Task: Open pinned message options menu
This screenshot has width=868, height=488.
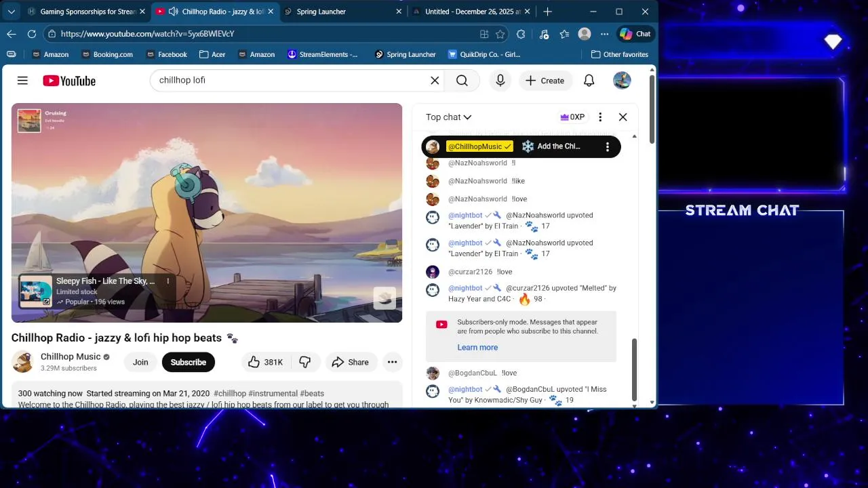Action: pos(608,146)
